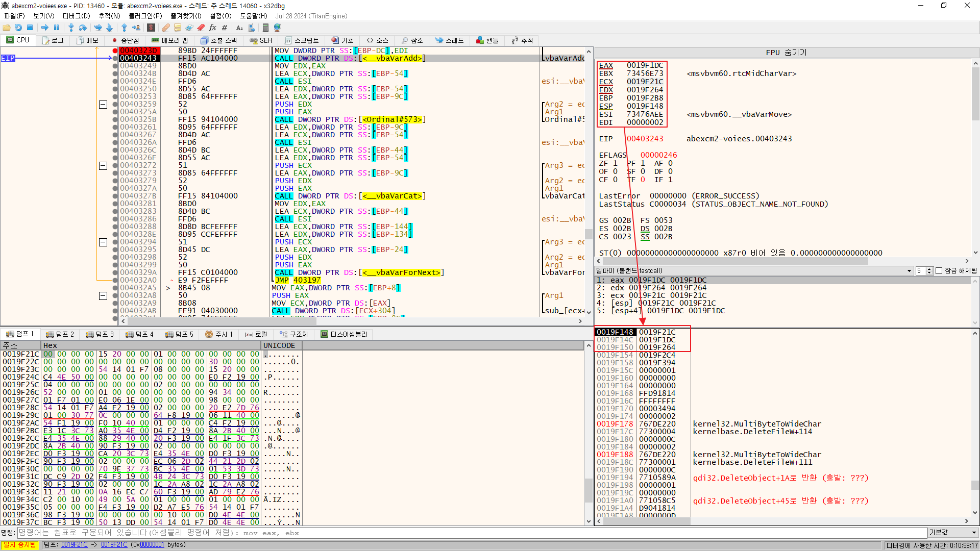The height and width of the screenshot is (551, 980).
Task: Open the Patches bandage icon
Action: 165,28
